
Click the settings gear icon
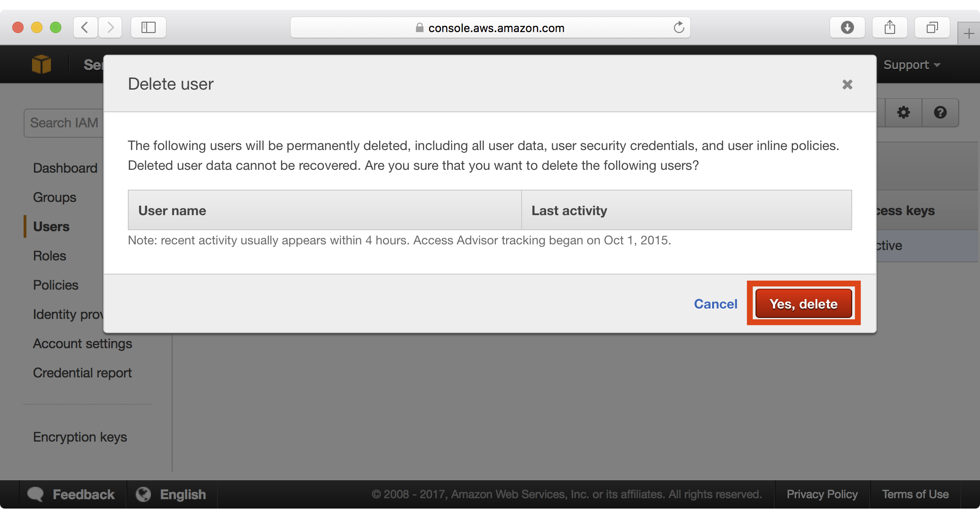click(904, 112)
